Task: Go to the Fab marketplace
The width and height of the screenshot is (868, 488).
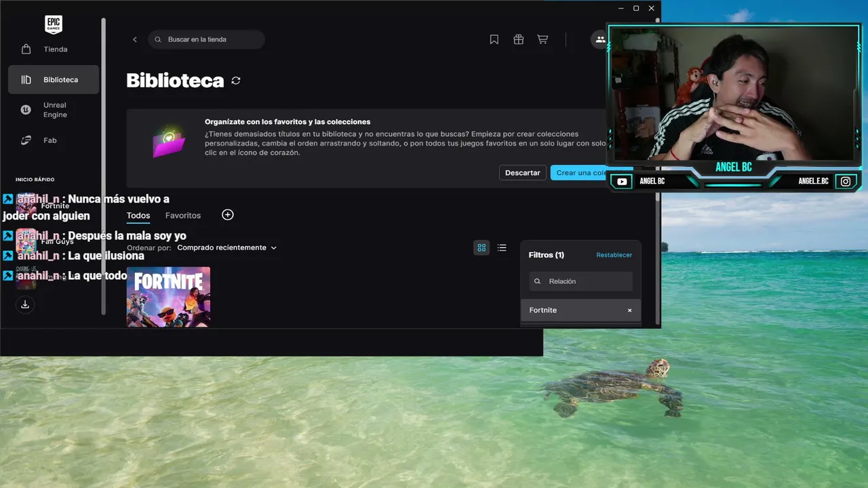Action: pos(54,140)
